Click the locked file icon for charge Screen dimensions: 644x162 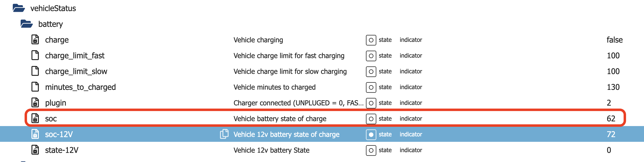35,40
